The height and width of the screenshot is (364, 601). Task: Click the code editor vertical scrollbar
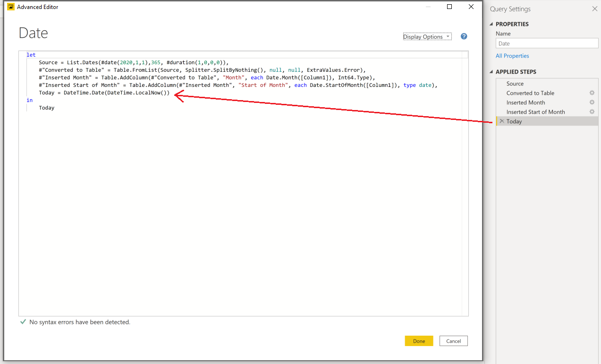465,183
